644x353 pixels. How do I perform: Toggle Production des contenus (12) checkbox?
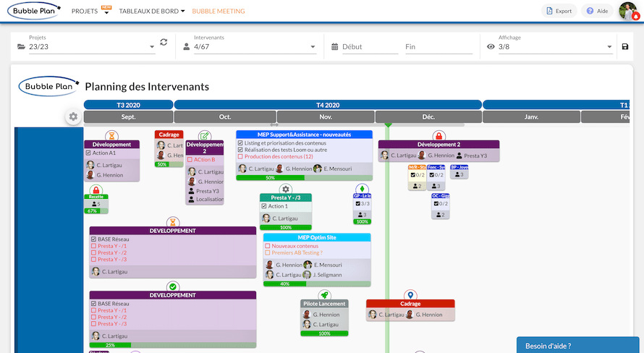[x=241, y=156]
